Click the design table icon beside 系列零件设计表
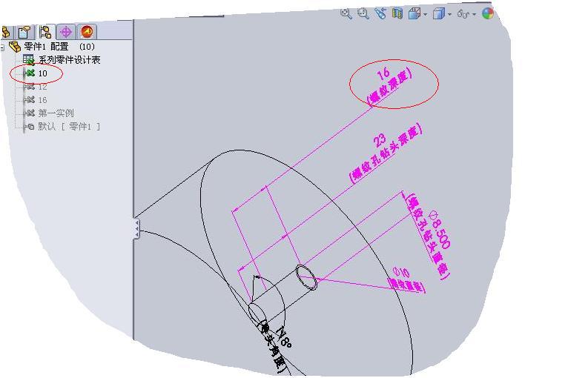Screen dimensions: 588x378 click(x=28, y=60)
